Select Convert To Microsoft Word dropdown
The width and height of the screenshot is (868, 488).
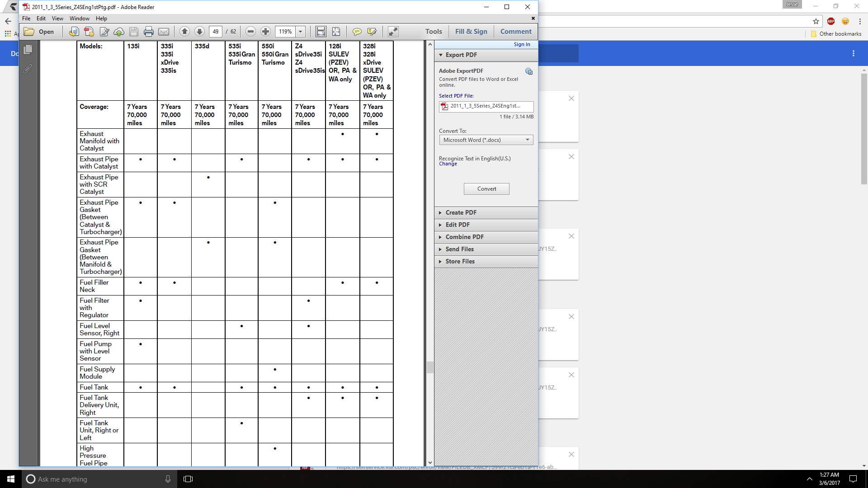(486, 140)
